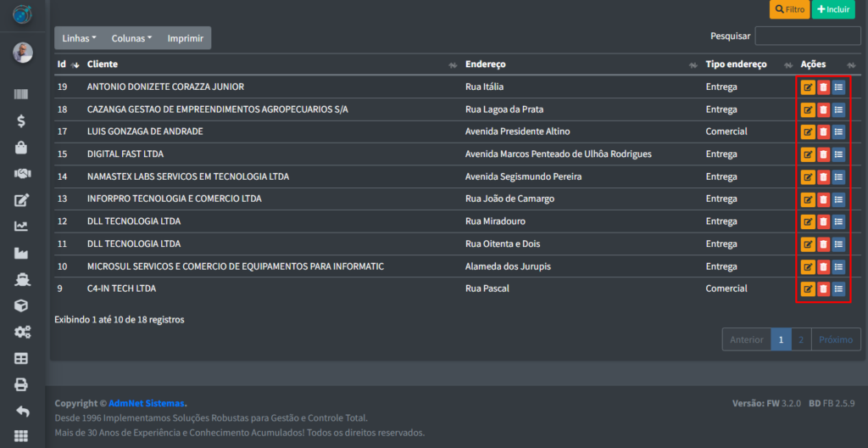The image size is (868, 448).
Task: Open the handshake icon in sidebar
Action: (x=22, y=174)
